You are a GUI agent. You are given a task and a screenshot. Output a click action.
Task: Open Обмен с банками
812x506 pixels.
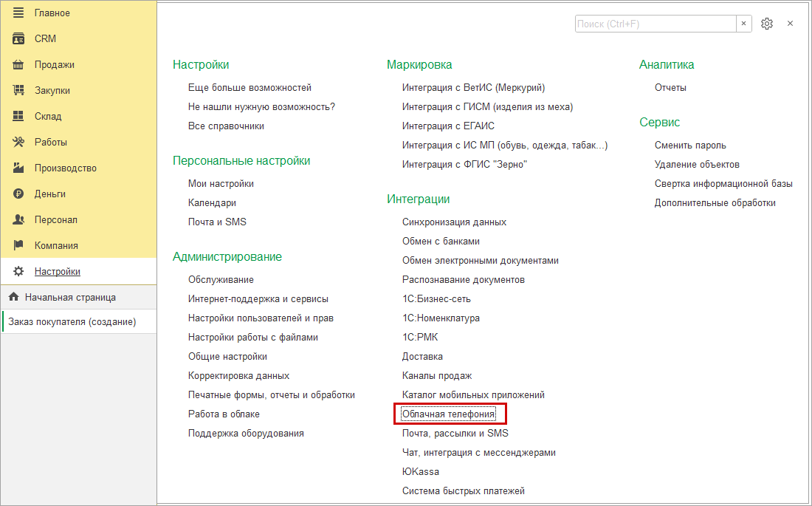click(441, 241)
